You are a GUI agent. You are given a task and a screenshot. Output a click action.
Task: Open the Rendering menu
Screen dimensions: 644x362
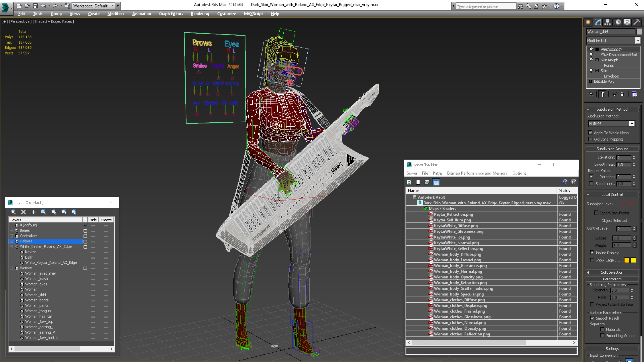[x=200, y=14]
